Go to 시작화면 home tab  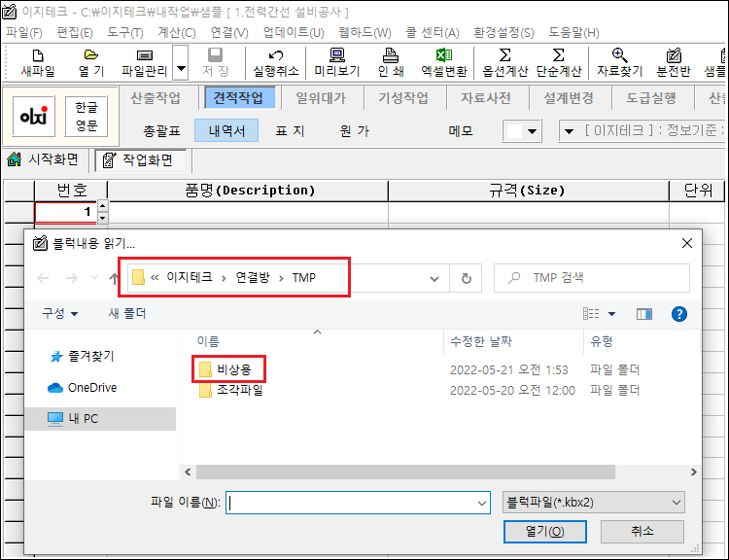pos(43,159)
